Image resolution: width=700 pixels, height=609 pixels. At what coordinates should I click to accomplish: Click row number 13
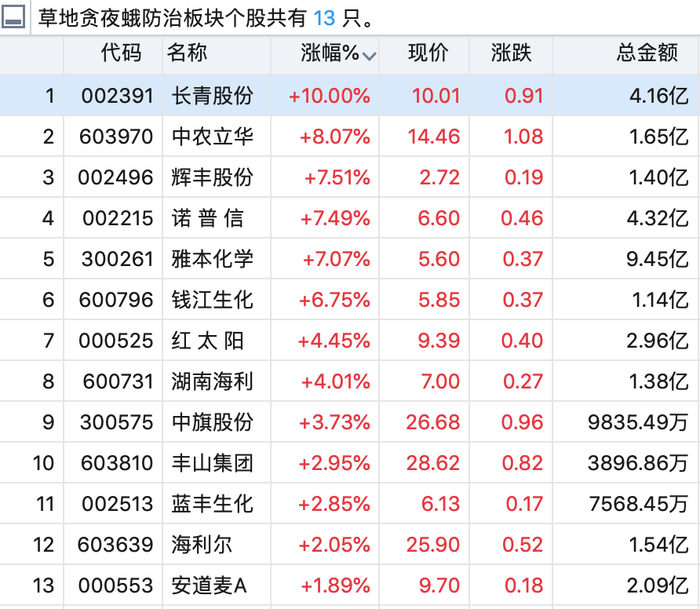tap(43, 585)
